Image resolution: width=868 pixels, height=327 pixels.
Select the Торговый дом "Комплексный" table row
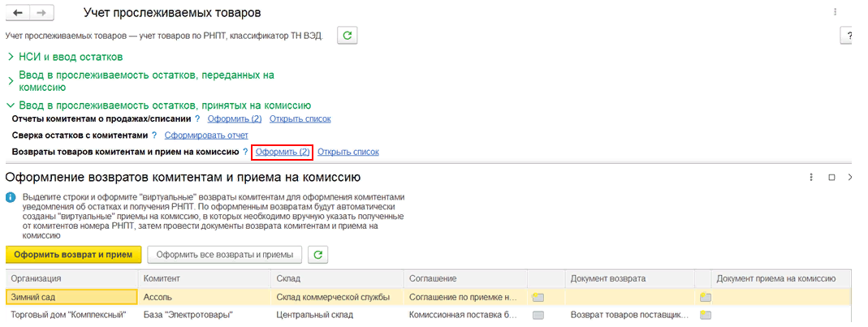pos(67,315)
